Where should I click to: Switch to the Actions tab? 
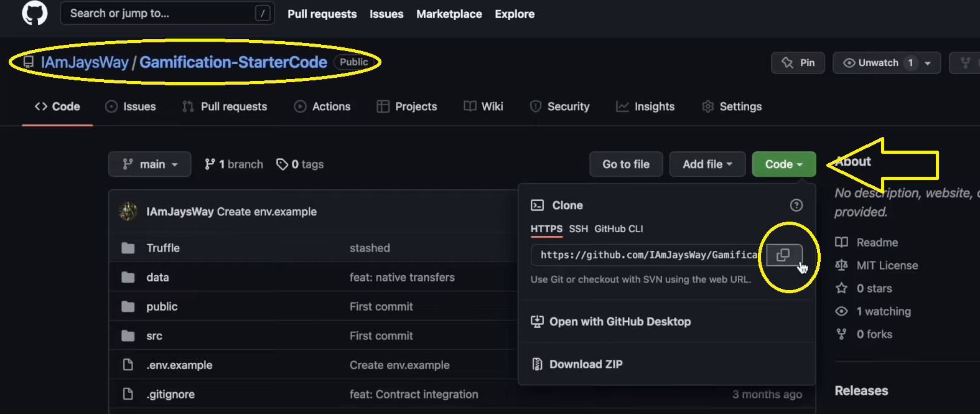322,106
